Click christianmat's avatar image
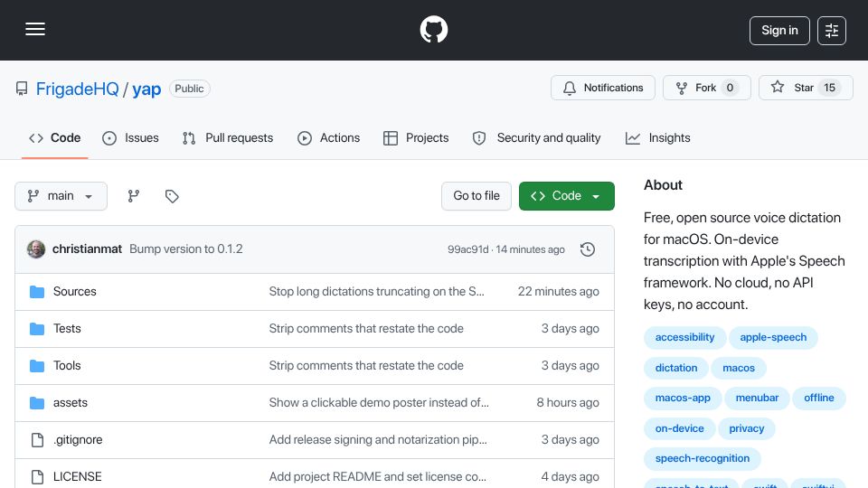The width and height of the screenshot is (868, 488). (x=36, y=249)
